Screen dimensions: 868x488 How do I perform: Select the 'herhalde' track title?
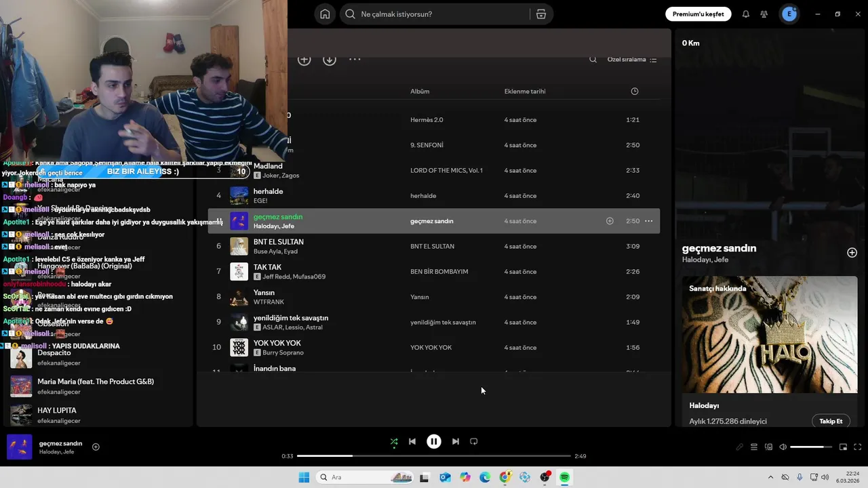[268, 191]
